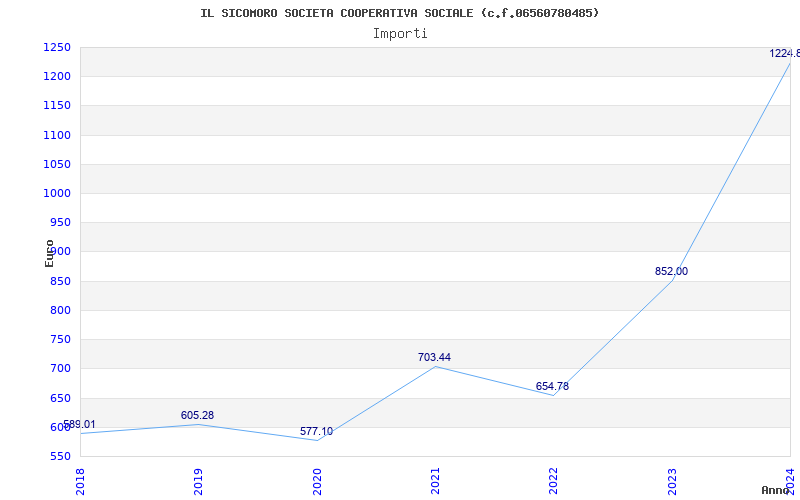800x500 pixels.
Task: Click the x-axis year 2023
Action: [672, 482]
